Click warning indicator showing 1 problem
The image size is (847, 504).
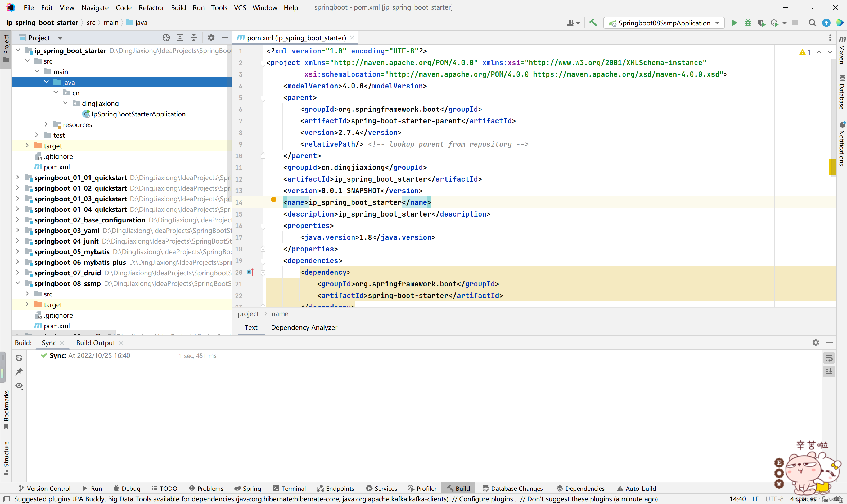tap(805, 52)
